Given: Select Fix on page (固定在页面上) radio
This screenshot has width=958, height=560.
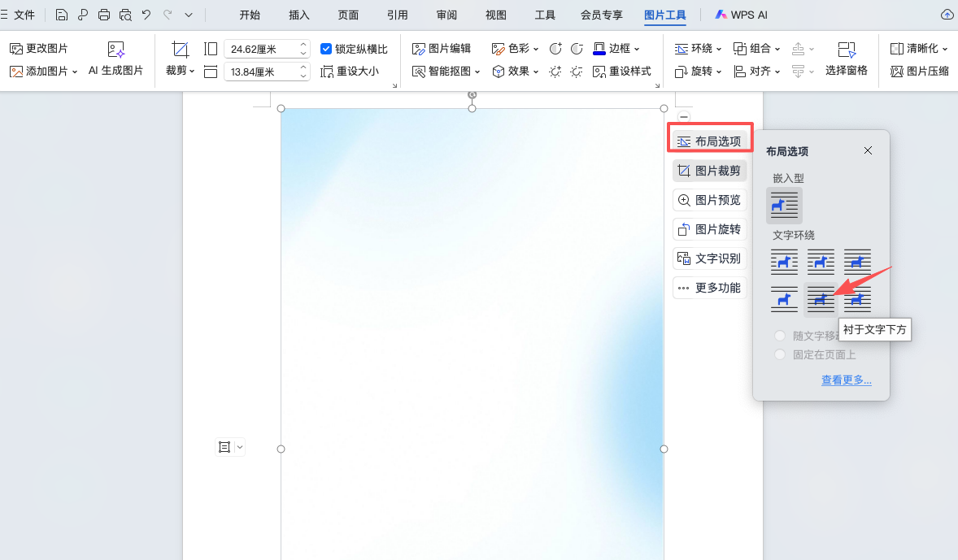Looking at the screenshot, I should pos(780,354).
